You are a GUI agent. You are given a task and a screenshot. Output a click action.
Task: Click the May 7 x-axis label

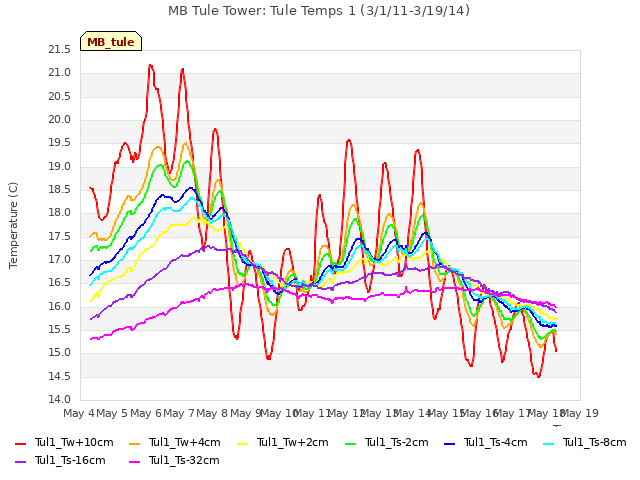[179, 413]
